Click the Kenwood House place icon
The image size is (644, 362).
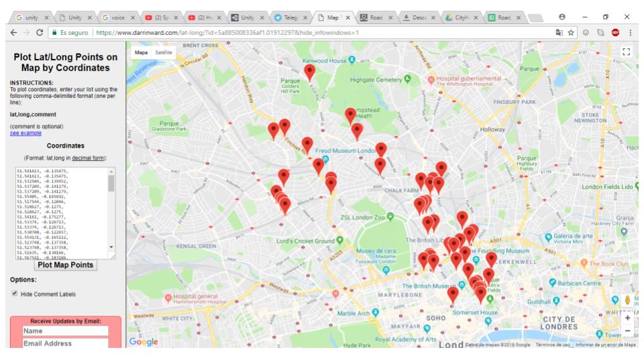352,60
